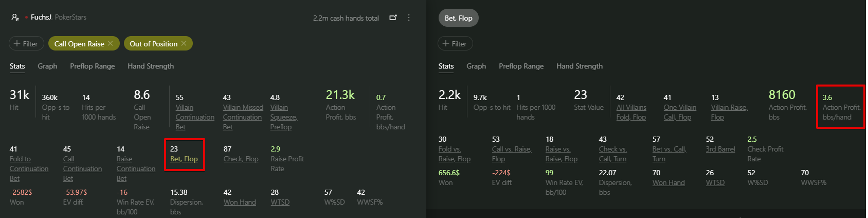
Task: Remove the Out of Position filter chip
Action: 184,44
